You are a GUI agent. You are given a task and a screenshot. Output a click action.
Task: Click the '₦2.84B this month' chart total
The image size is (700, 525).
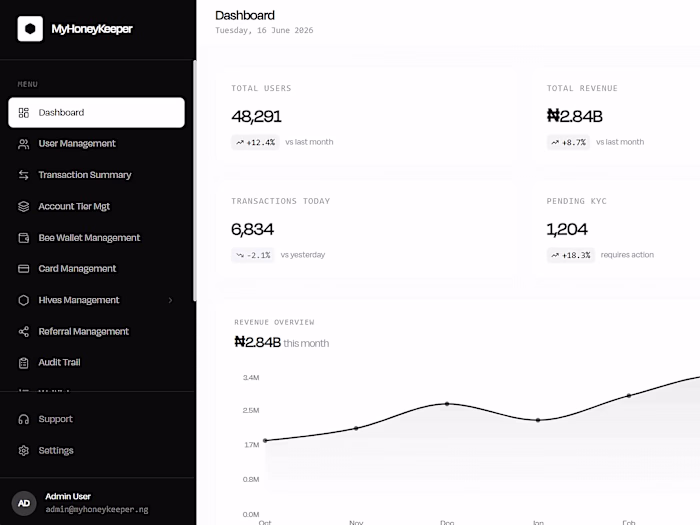point(282,342)
